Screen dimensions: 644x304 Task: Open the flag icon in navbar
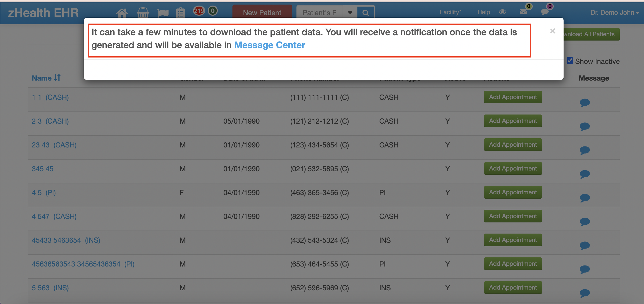coord(163,13)
